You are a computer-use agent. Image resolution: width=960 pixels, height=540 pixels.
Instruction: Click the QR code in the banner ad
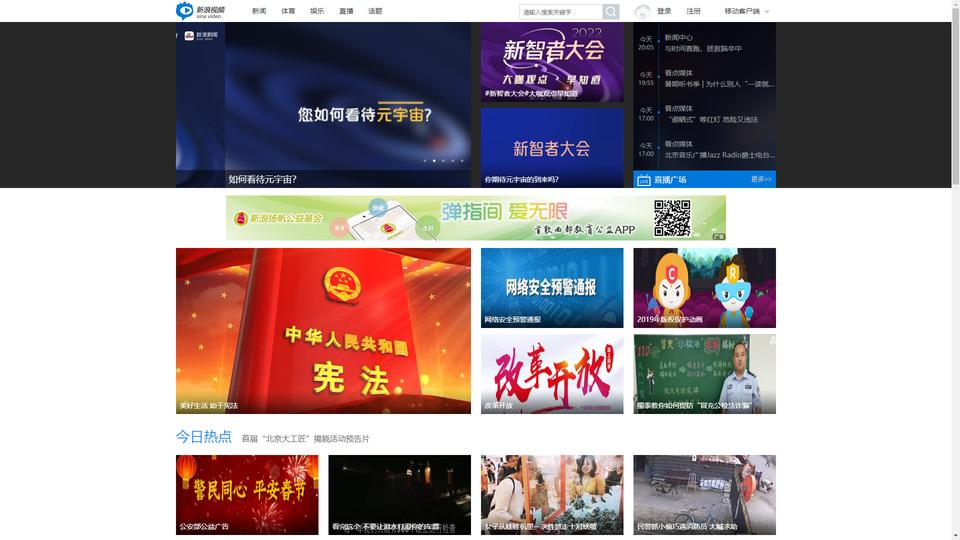[x=672, y=218]
